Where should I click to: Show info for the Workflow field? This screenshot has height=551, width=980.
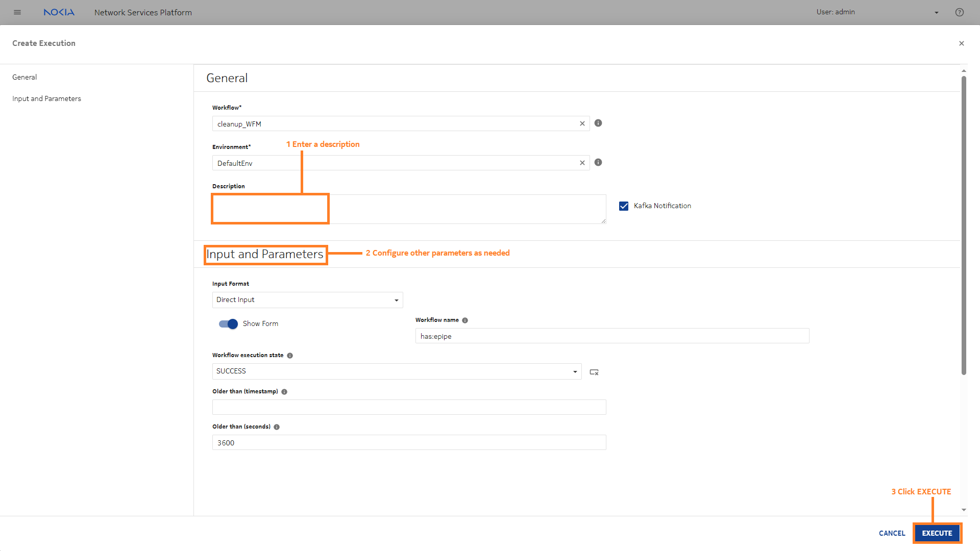tap(598, 123)
